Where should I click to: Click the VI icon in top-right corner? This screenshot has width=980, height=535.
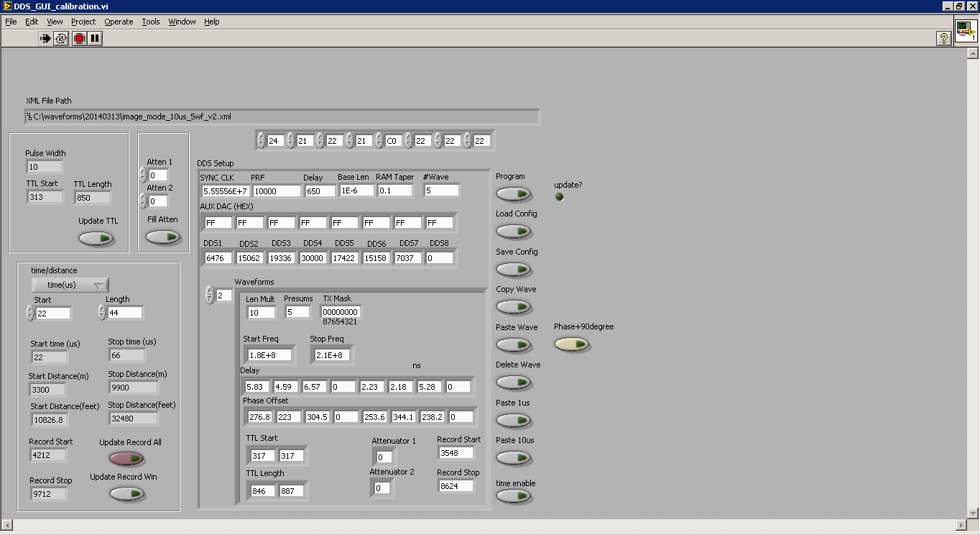coord(966,32)
